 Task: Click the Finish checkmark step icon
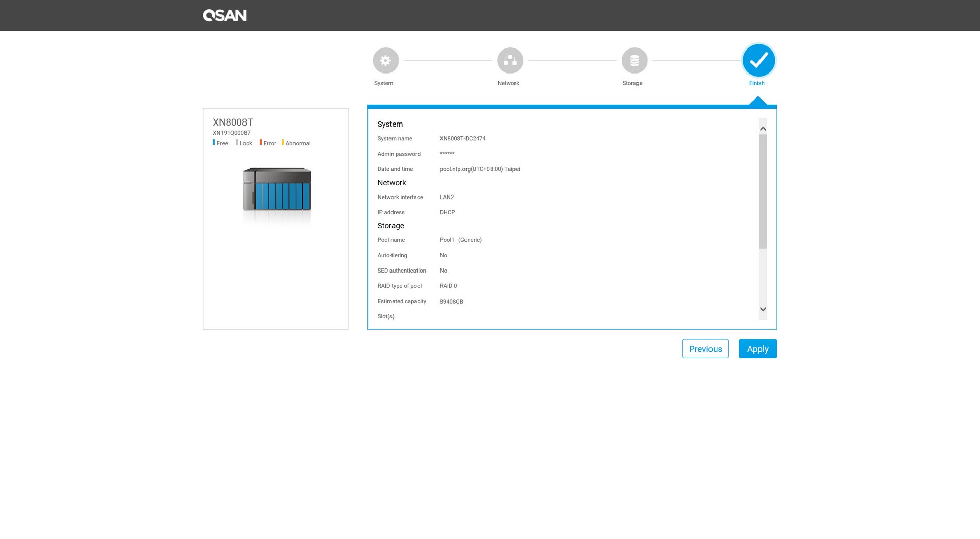[758, 60]
